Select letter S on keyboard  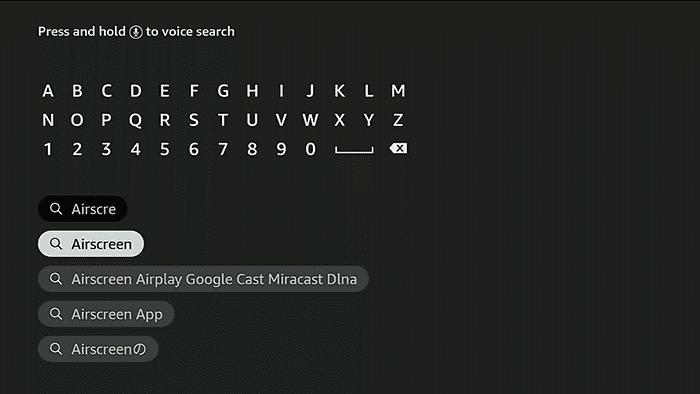[194, 120]
